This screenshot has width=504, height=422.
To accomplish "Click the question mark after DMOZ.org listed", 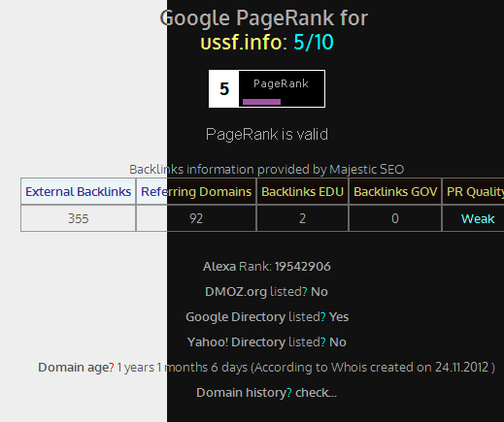I will (305, 292).
